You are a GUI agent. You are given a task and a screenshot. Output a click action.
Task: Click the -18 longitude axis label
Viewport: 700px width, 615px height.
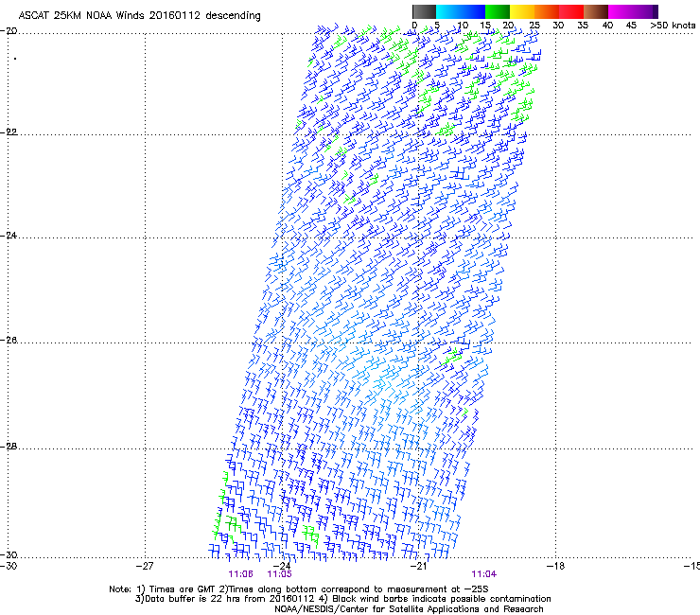pos(555,566)
